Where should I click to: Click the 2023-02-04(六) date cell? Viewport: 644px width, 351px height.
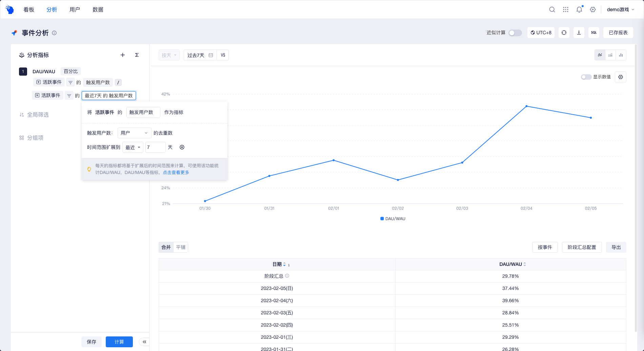tap(277, 300)
